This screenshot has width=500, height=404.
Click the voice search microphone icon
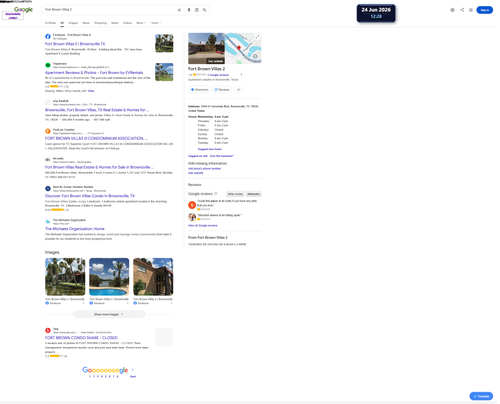pos(189,10)
